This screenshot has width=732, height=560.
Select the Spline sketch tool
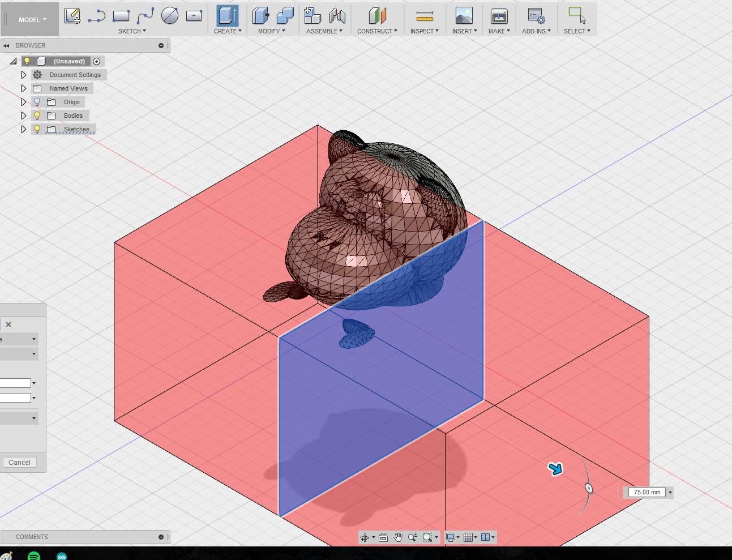tap(145, 16)
